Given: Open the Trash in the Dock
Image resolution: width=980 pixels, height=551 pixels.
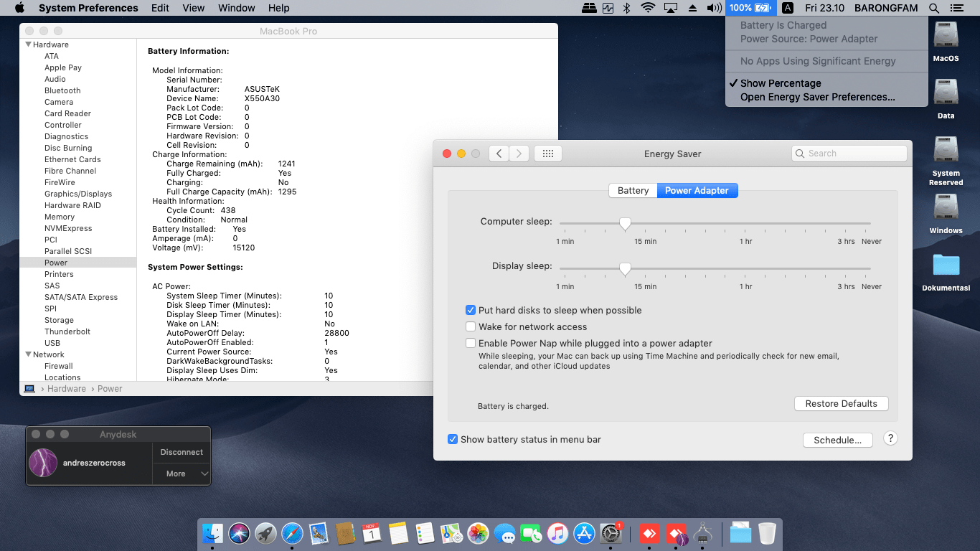Looking at the screenshot, I should point(767,533).
